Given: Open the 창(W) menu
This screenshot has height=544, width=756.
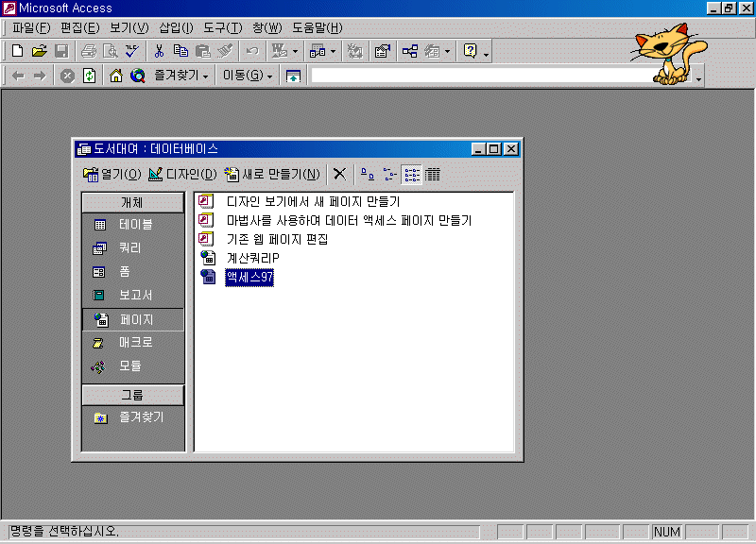Looking at the screenshot, I should pos(267,27).
